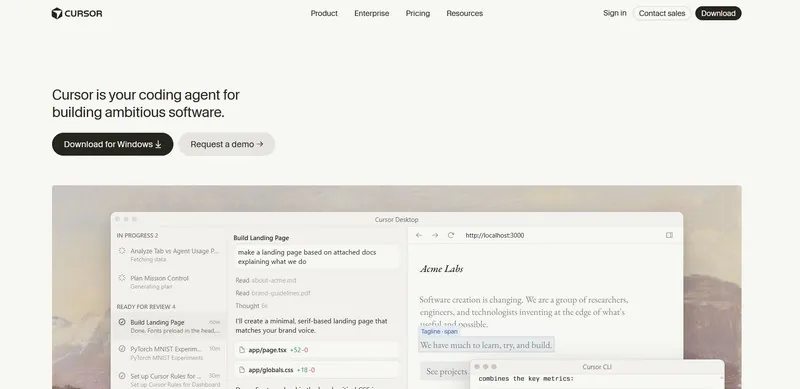Select the PyTorch MNIST Experiment task

click(169, 353)
